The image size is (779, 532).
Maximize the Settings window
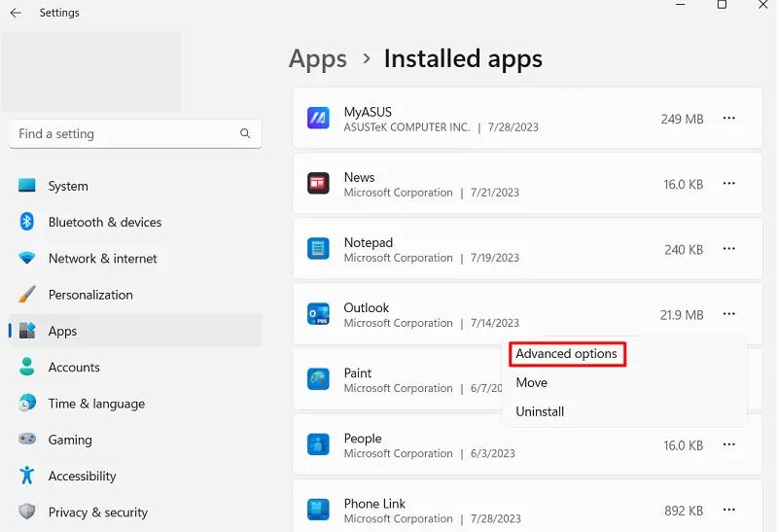[722, 5]
